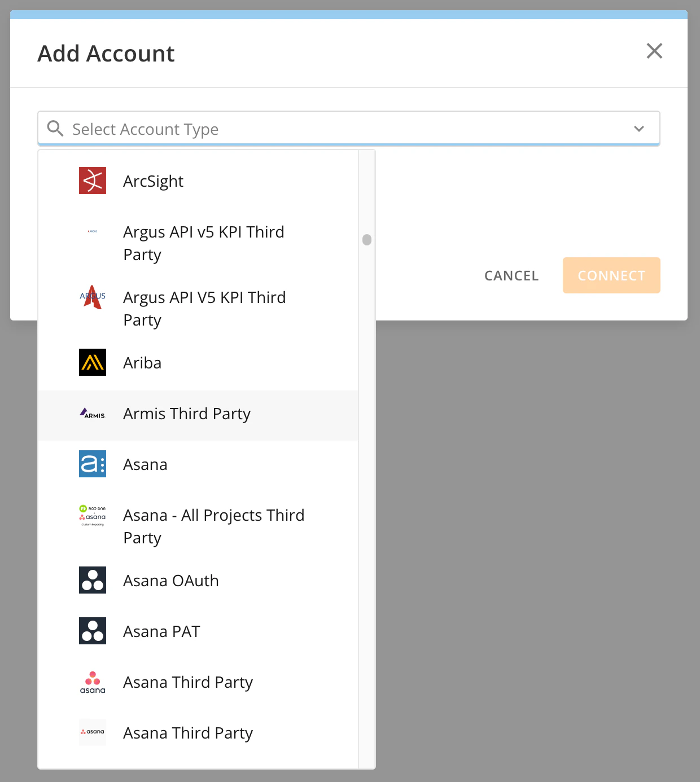Select the Argus API v5 KPI option

(198, 243)
